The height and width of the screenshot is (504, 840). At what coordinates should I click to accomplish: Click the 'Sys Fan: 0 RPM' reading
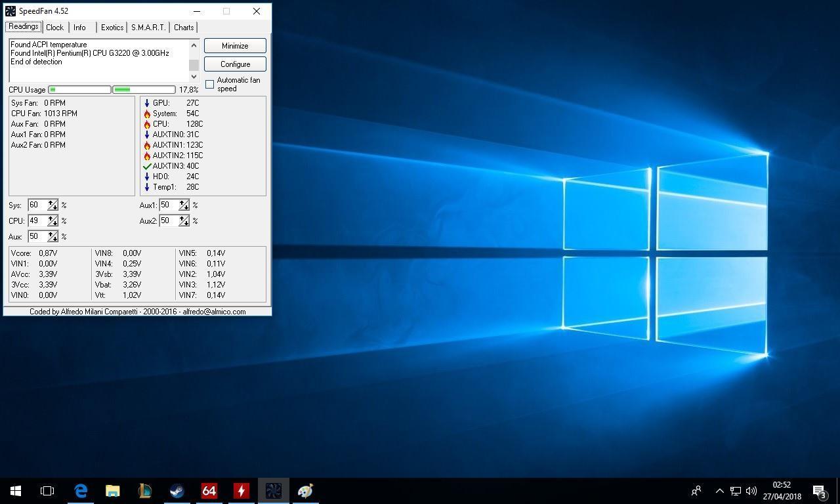tap(38, 103)
